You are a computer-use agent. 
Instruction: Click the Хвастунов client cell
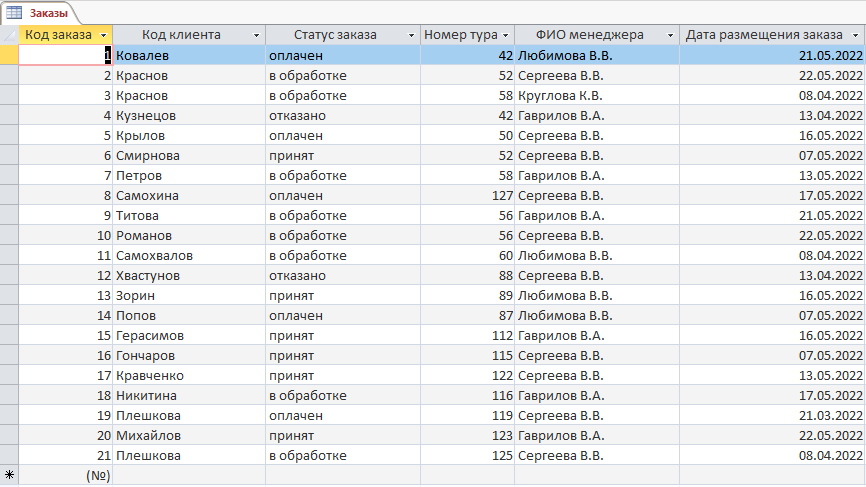pos(189,276)
